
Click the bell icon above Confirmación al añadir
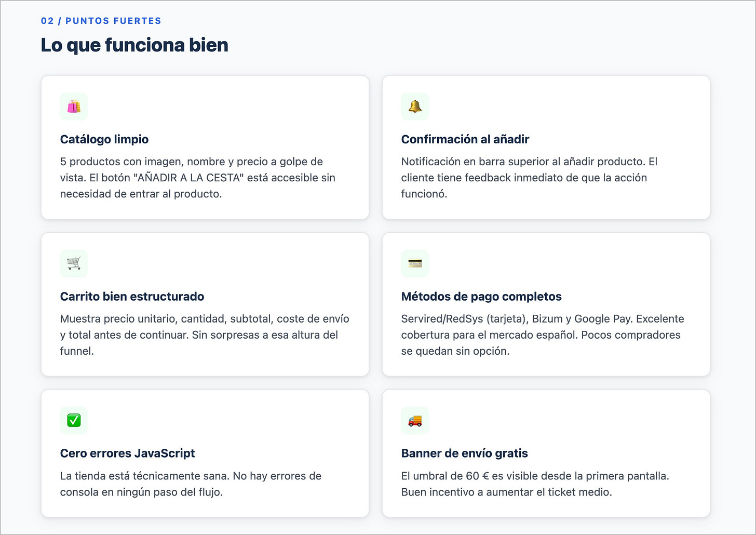pyautogui.click(x=415, y=106)
